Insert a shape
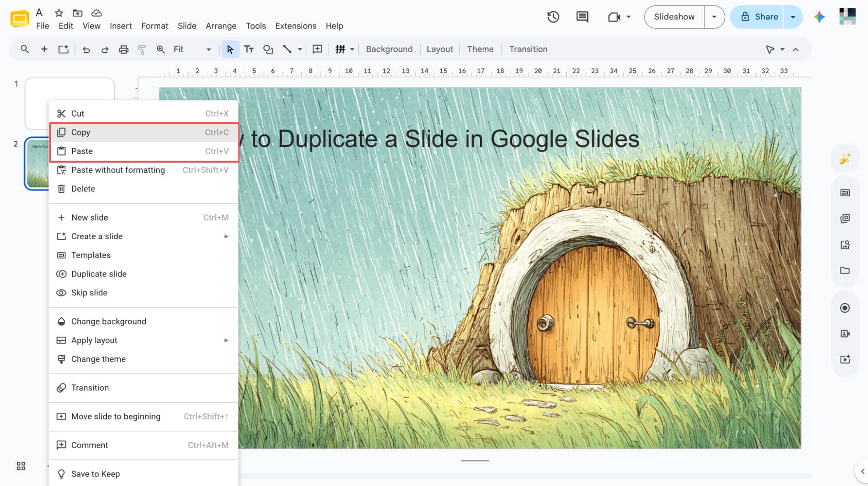Screen dimensions: 868x486 click(268, 50)
